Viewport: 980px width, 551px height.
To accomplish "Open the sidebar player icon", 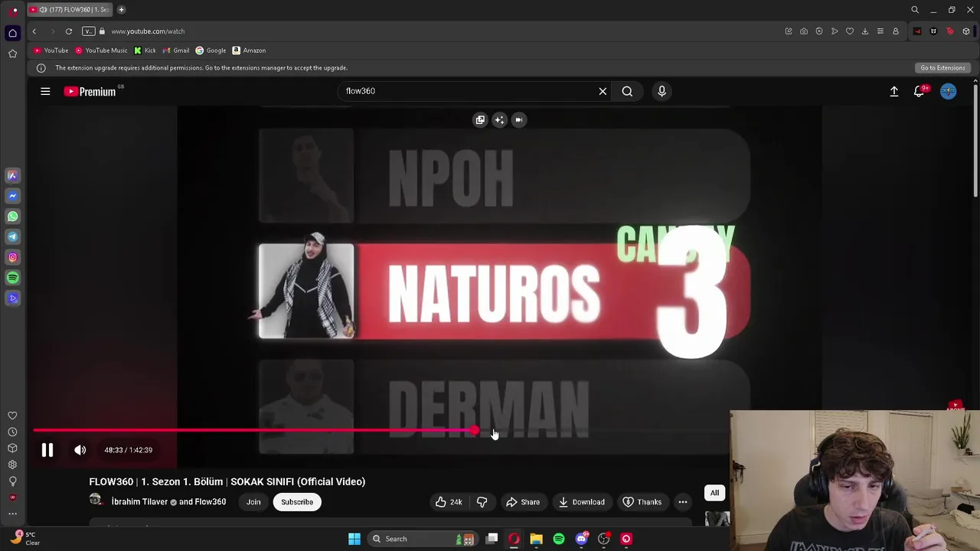I will [x=12, y=298].
